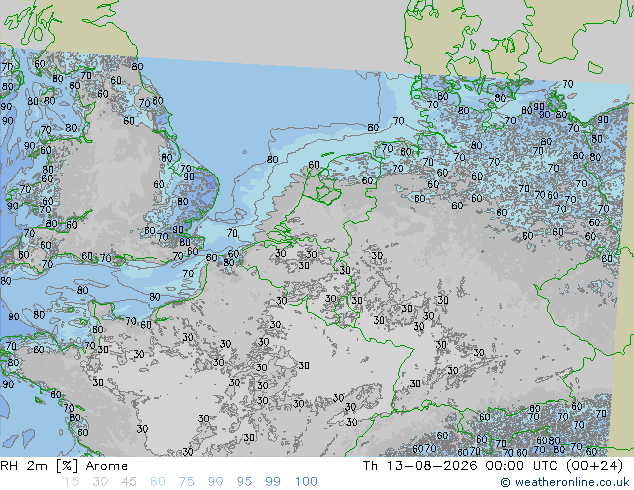Viewport: 634px width, 490px height.
Task: Click the legend value 100
Action: click(306, 482)
